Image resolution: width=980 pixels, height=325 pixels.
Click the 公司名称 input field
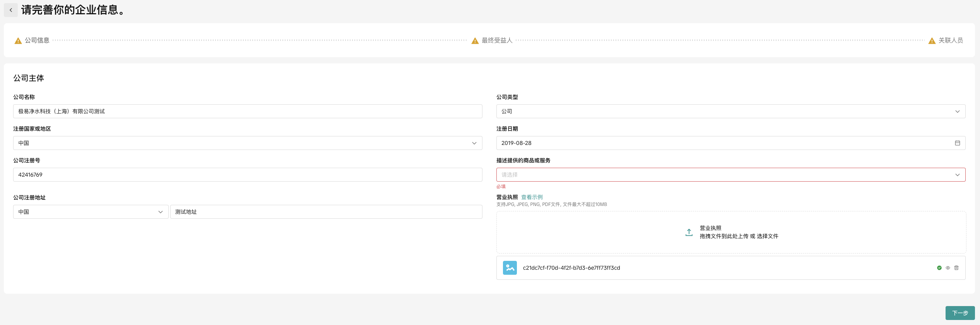coord(248,111)
